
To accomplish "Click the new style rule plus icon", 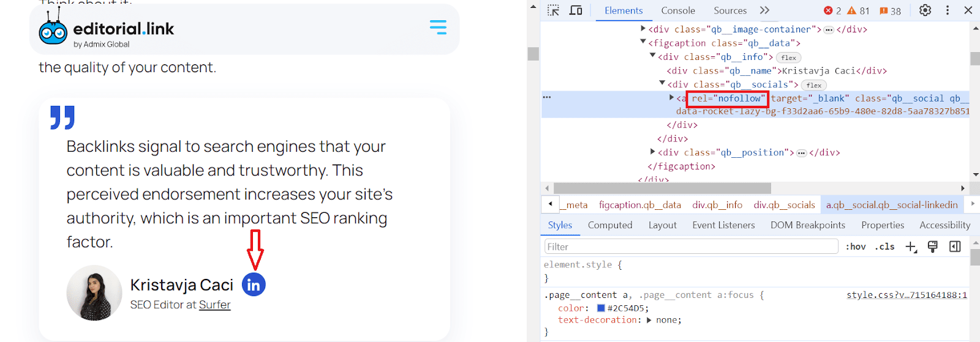I will [911, 247].
